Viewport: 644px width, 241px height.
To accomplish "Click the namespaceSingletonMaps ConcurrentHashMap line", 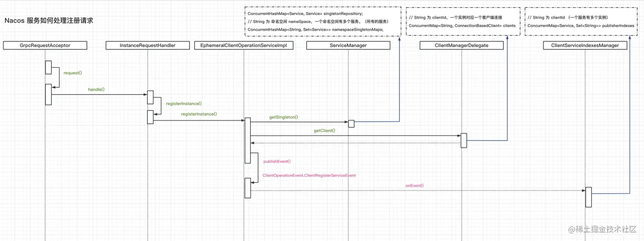I will (316, 29).
